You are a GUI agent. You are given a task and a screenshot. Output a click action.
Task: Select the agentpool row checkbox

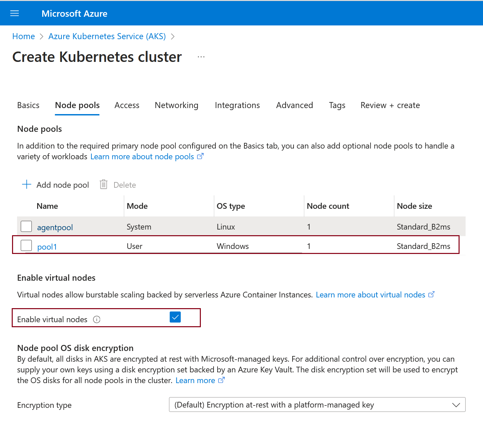coord(26,226)
